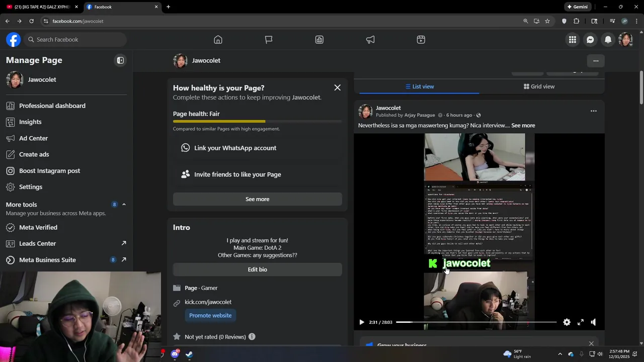Click the reviews info icon

(252, 337)
